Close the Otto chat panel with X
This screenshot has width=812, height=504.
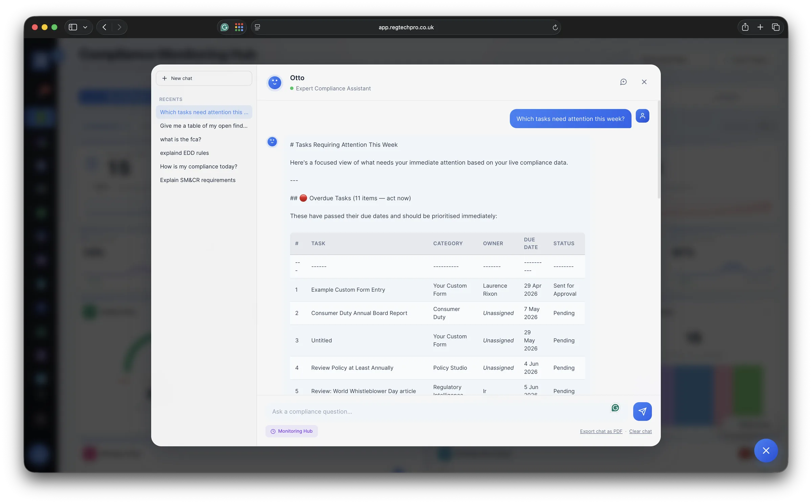click(x=644, y=82)
